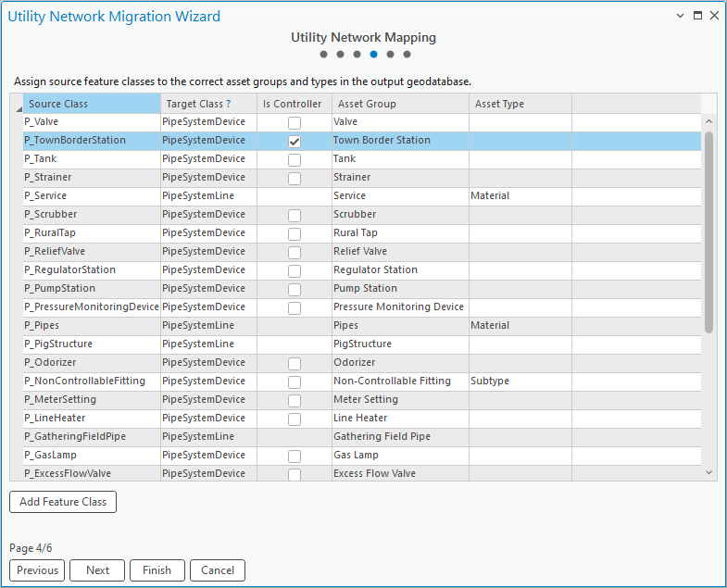Image resolution: width=727 pixels, height=588 pixels.
Task: Click the Regulator Station asset group cell
Action: pos(401,270)
